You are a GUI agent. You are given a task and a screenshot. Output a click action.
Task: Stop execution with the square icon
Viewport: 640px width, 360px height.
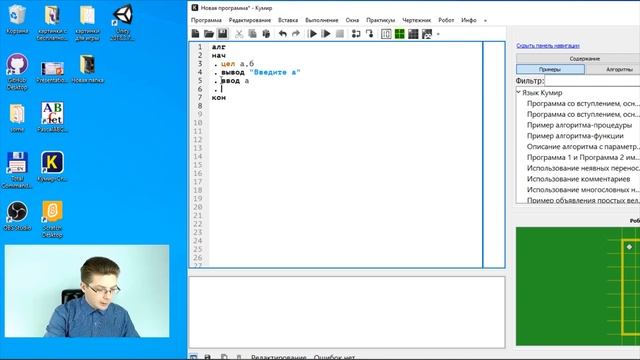[340, 34]
